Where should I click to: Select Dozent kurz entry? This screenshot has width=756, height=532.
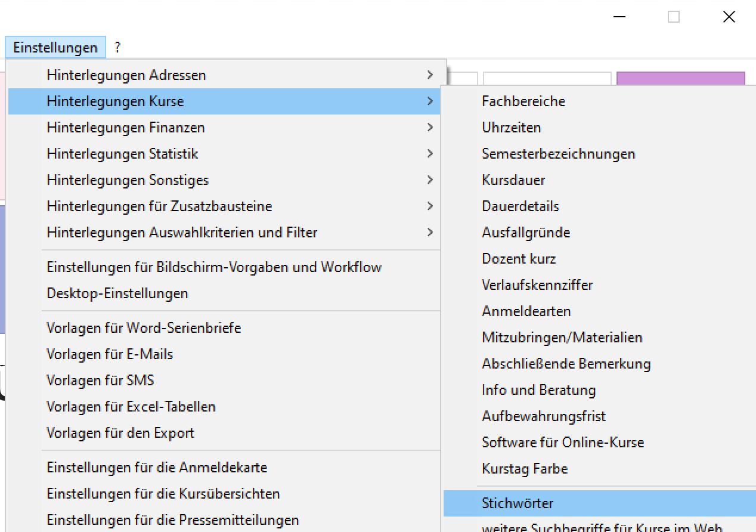coord(600,259)
